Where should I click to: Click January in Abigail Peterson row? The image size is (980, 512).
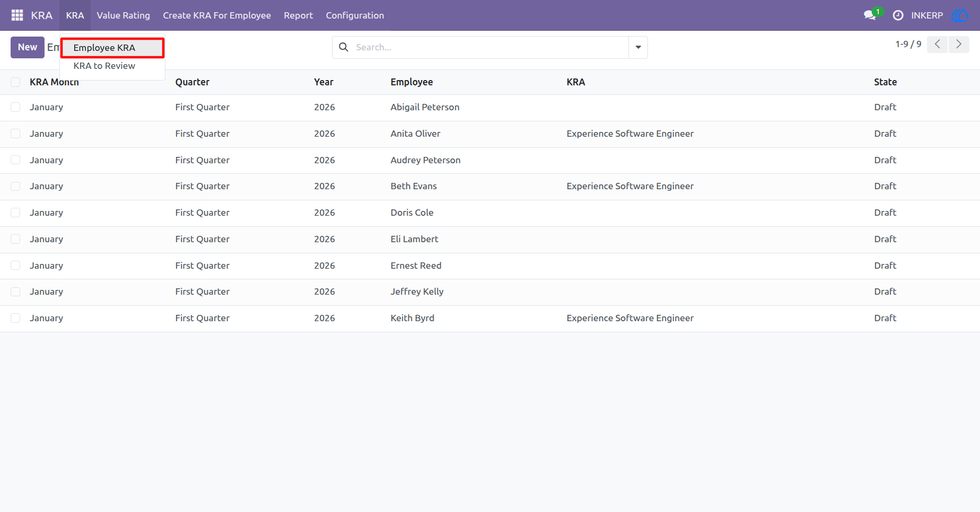(46, 107)
